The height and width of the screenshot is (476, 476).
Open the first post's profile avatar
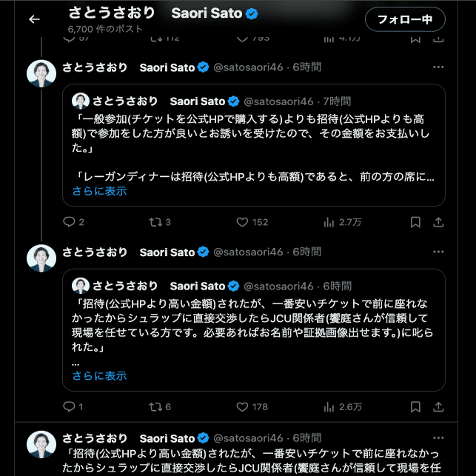click(x=41, y=73)
